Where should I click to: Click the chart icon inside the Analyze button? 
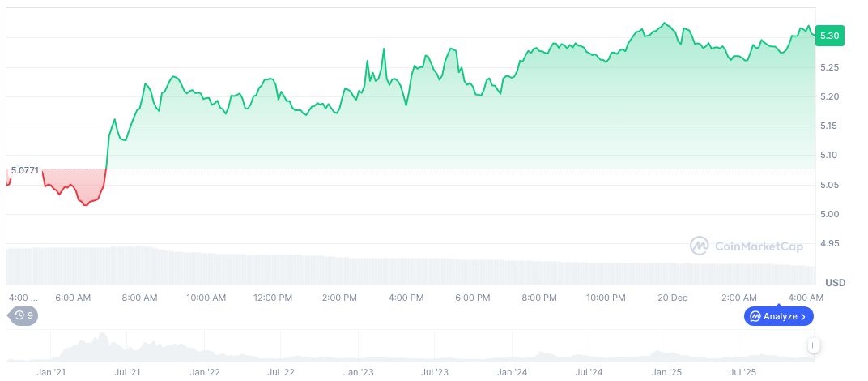[x=755, y=316]
